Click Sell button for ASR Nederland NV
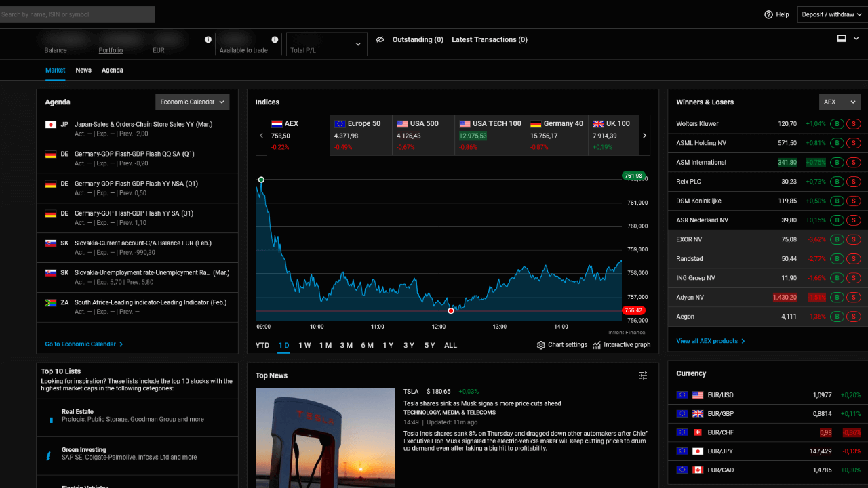 854,220
